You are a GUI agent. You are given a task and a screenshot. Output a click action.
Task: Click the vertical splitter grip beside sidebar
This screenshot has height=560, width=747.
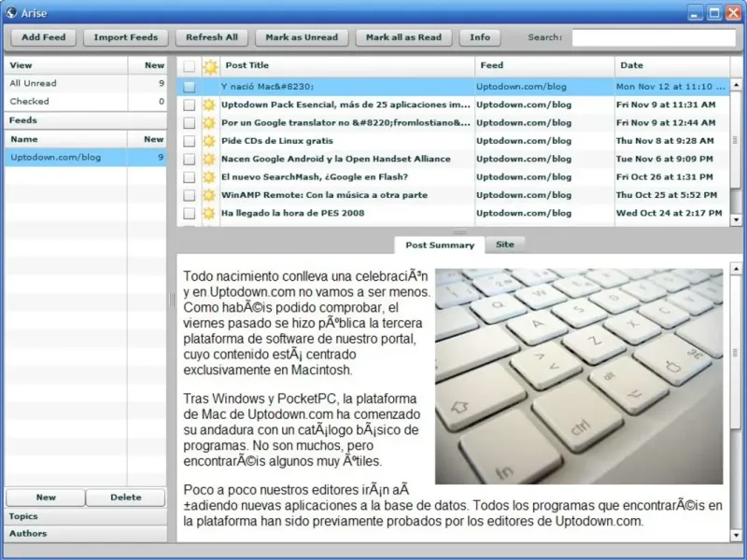(x=172, y=299)
